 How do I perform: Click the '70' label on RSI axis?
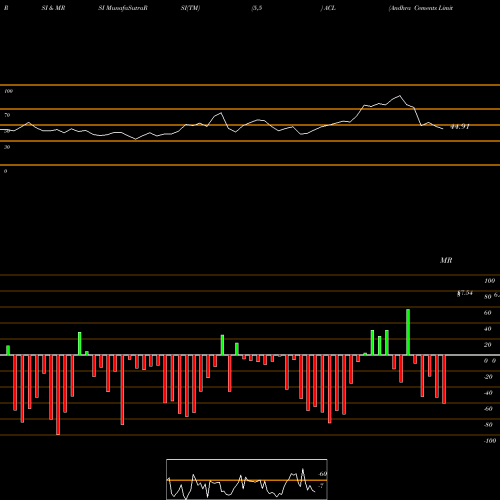(7, 115)
